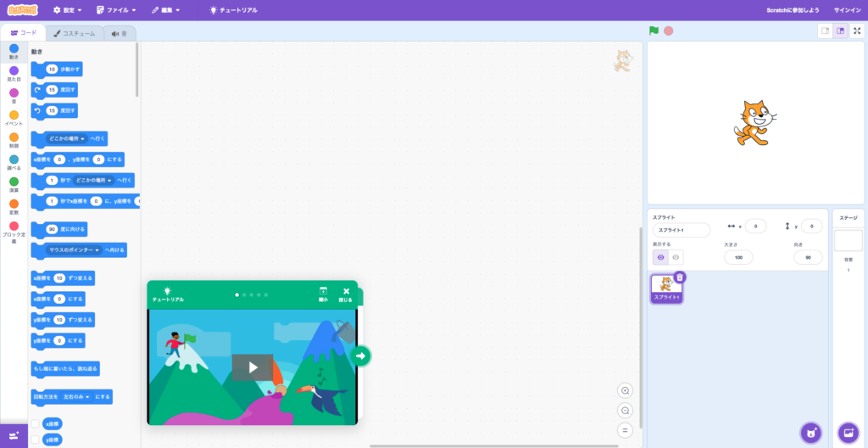Click the 10歩動かす block
Viewport: 868px width, 448px height.
click(57, 70)
